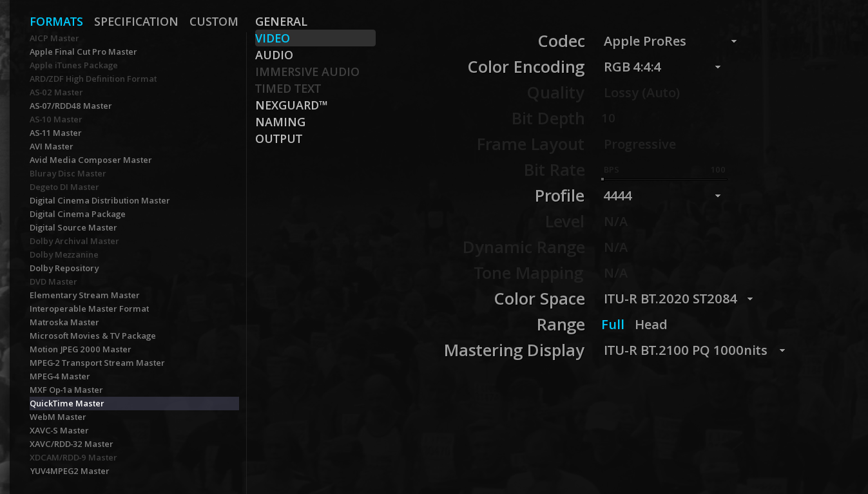The height and width of the screenshot is (494, 868).
Task: Open the NEXGUARD™ settings section
Action: 291,106
